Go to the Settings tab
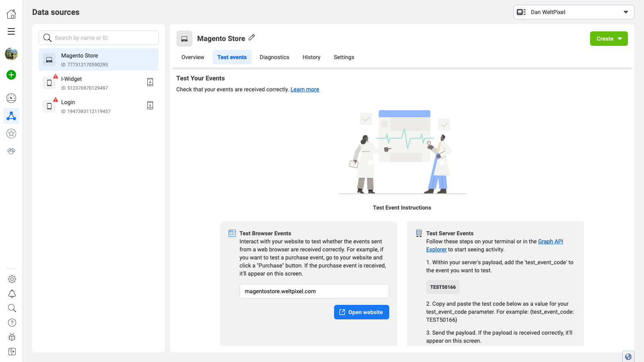 pos(344,57)
